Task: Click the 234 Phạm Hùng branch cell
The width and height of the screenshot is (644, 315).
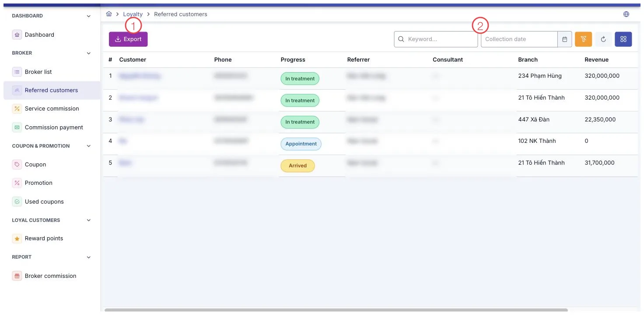Action: (x=540, y=76)
